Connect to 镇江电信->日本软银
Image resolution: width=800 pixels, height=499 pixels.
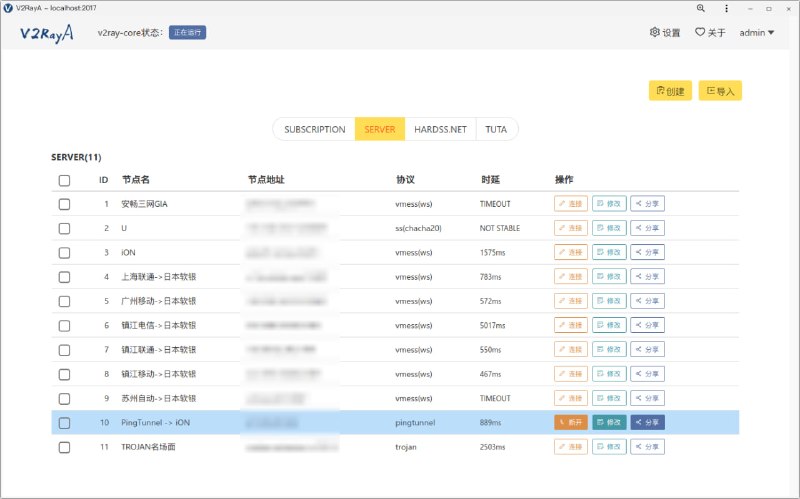click(x=571, y=325)
